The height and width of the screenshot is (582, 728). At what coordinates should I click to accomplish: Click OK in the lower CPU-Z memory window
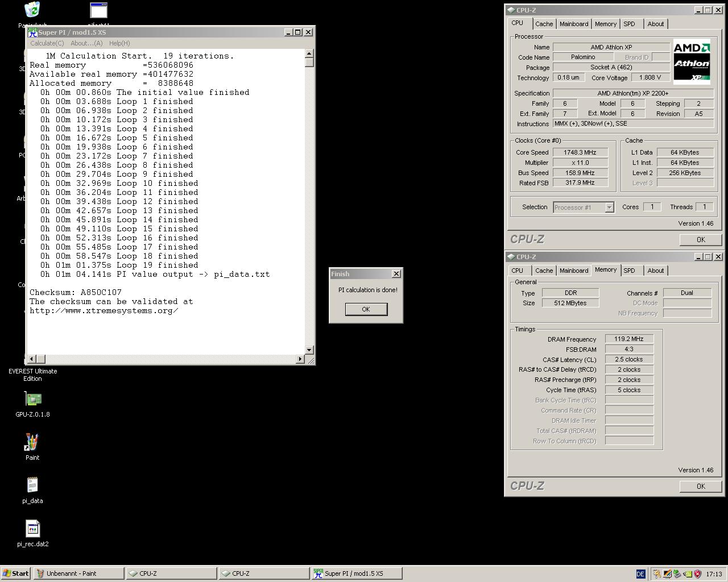coord(701,486)
